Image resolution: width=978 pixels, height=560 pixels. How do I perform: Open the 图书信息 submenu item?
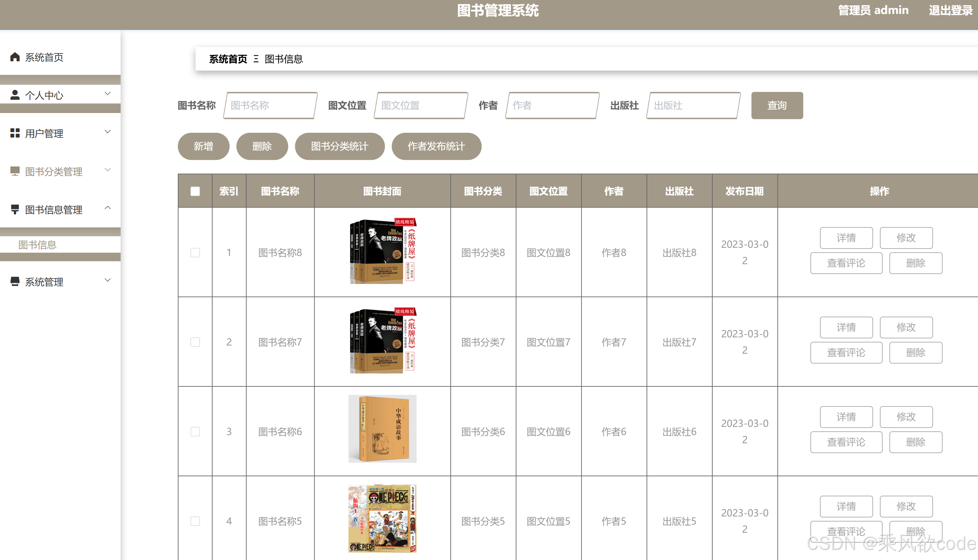pos(38,245)
